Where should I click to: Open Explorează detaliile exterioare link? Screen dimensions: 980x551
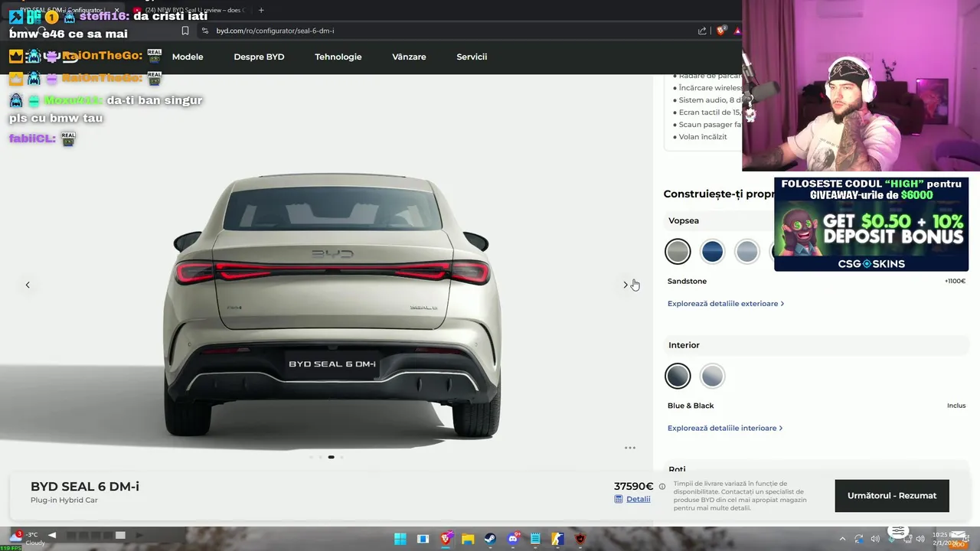click(x=725, y=304)
